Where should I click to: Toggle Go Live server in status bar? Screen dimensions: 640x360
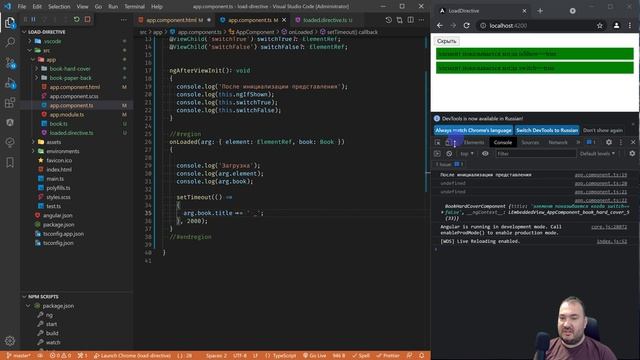pos(314,356)
